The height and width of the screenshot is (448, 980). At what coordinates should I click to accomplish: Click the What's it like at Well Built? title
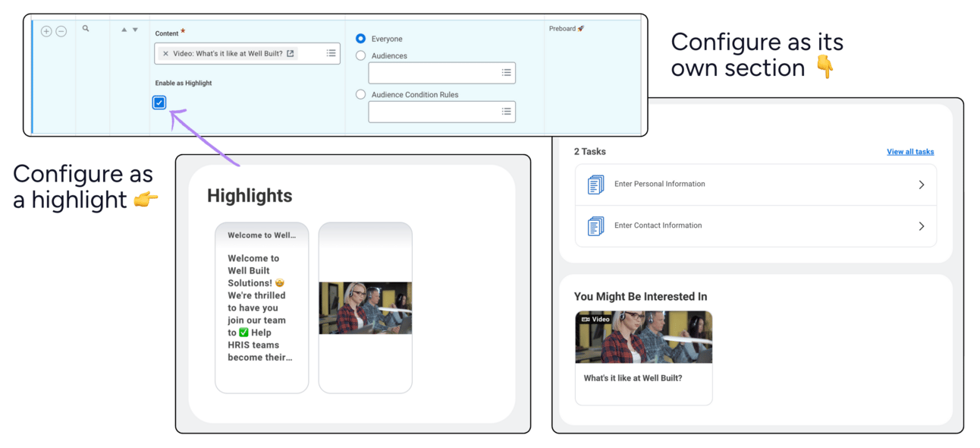(633, 378)
